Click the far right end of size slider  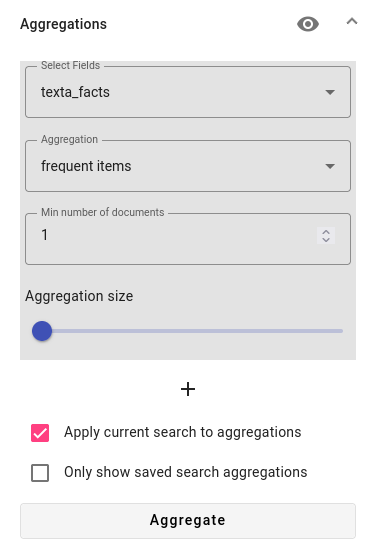click(x=341, y=331)
